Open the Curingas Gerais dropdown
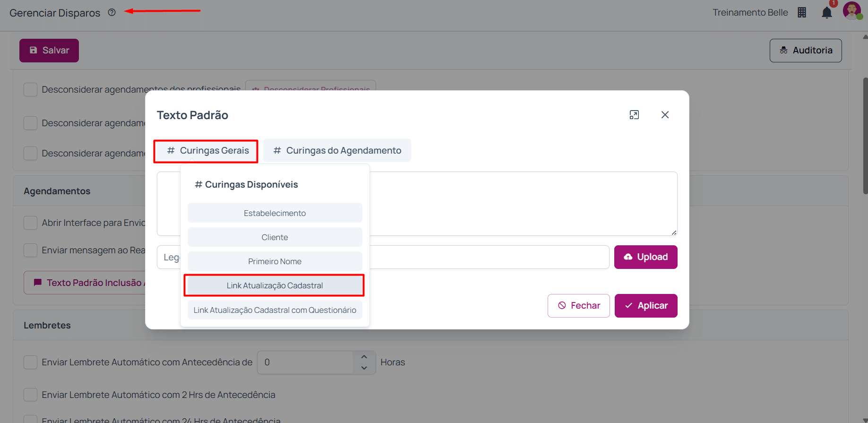 coord(206,151)
